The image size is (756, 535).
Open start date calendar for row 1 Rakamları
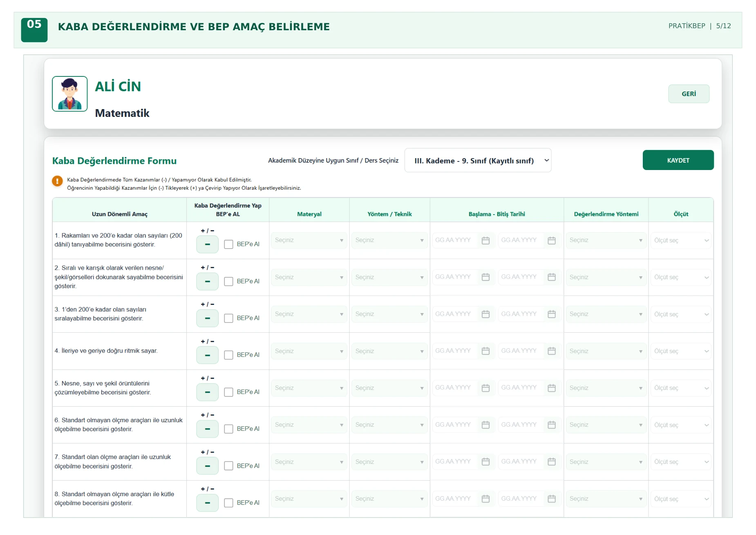tap(485, 240)
